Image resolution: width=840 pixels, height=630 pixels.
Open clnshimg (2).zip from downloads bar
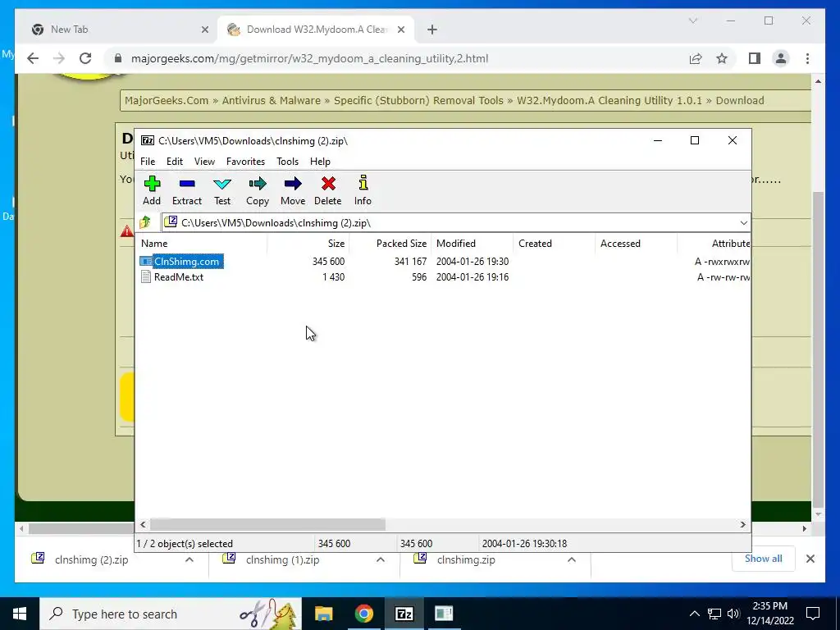coord(92,559)
